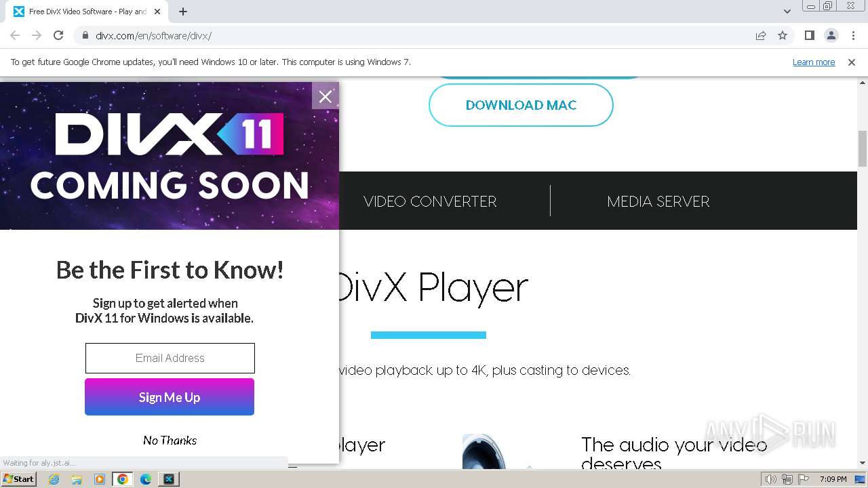Screen dimensions: 868x488
Task: Focus the address bar URL
Action: 153,36
